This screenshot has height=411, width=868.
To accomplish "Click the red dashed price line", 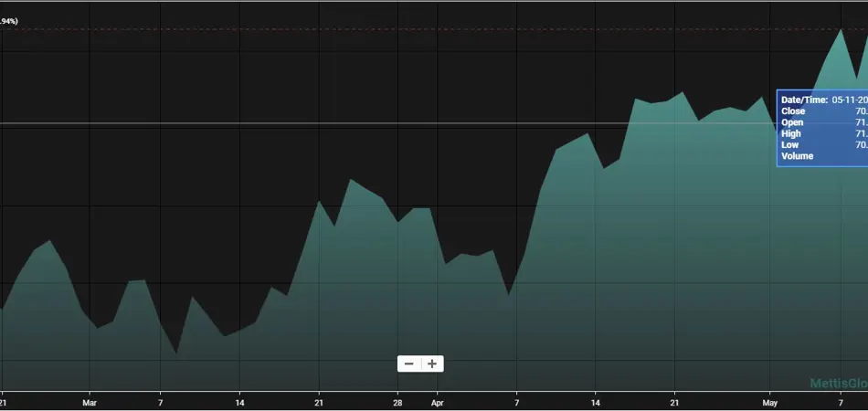I will click(365, 30).
